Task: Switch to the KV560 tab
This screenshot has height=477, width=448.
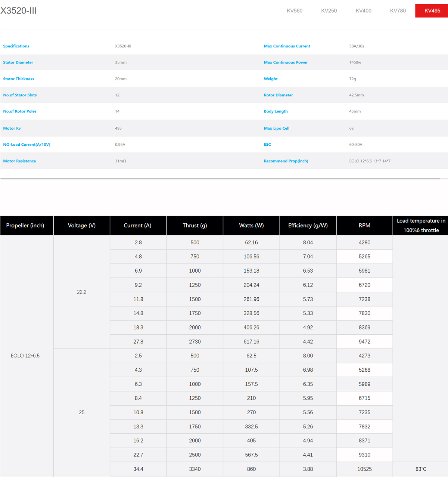Action: (x=294, y=11)
